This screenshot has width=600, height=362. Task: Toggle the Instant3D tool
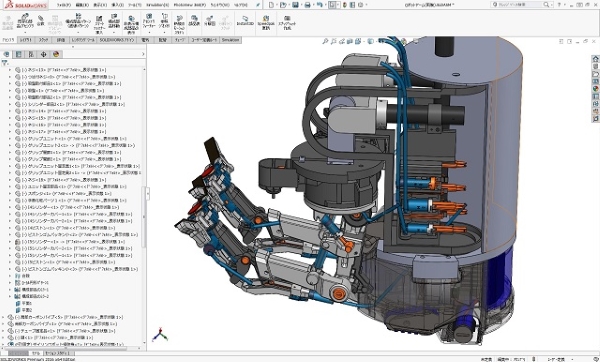pyautogui.click(x=245, y=21)
